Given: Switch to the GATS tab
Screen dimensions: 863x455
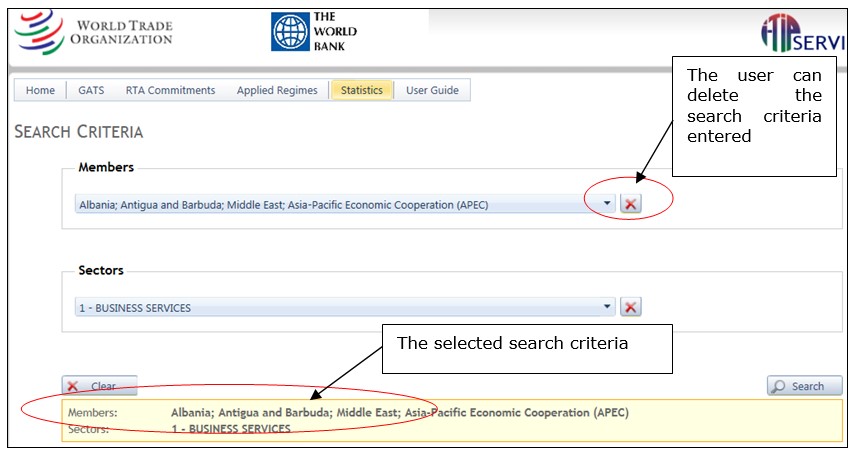Looking at the screenshot, I should click(91, 90).
